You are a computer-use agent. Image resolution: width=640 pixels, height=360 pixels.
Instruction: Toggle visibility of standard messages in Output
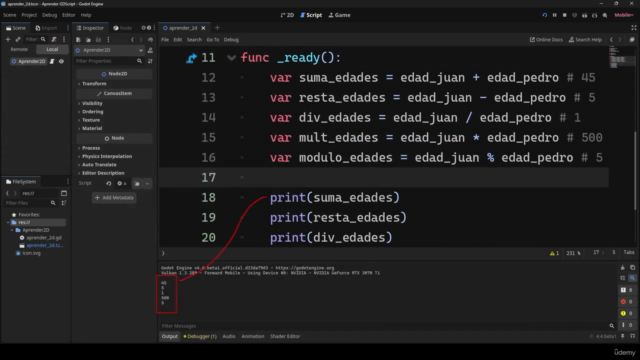coord(627,290)
